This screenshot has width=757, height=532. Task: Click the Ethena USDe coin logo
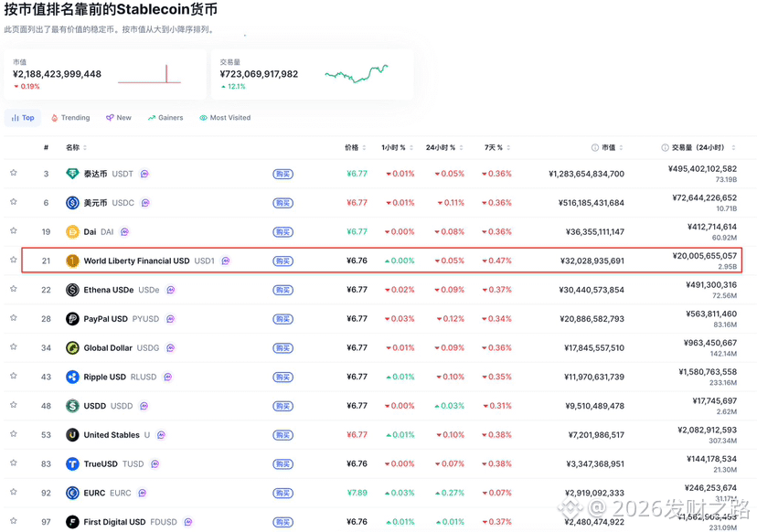pos(72,290)
